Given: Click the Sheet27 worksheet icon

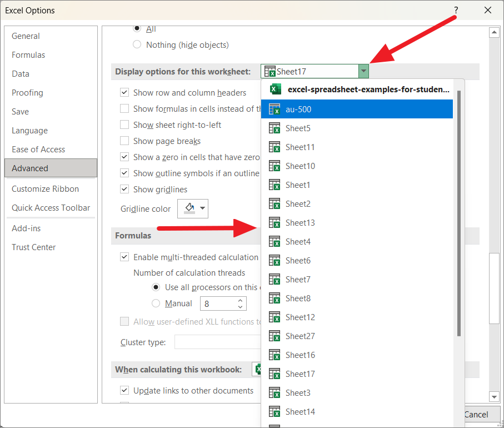Looking at the screenshot, I should pos(275,336).
